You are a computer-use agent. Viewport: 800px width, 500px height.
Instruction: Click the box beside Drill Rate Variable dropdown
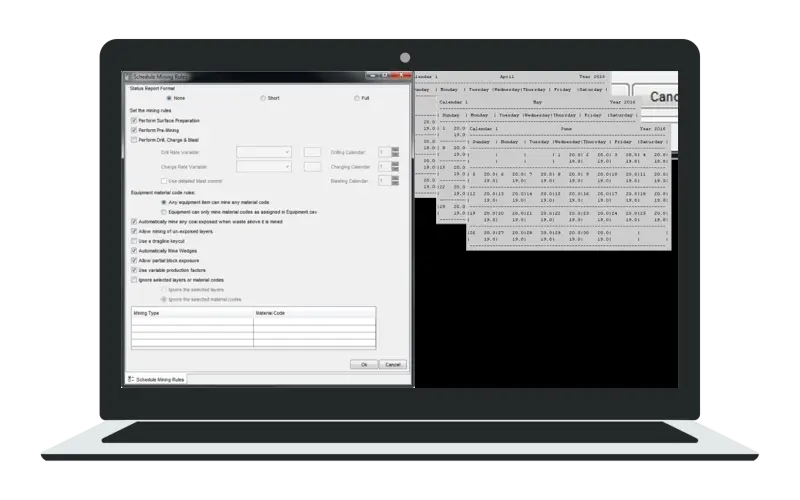click(x=312, y=152)
